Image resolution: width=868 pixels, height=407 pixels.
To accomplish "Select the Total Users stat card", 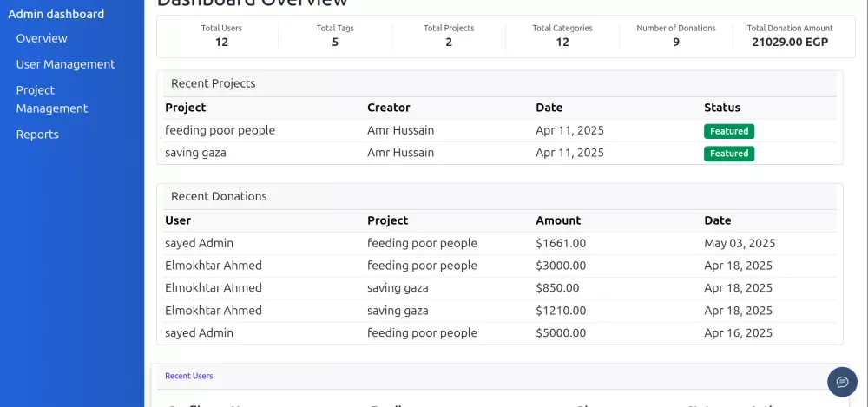I will pos(221,36).
